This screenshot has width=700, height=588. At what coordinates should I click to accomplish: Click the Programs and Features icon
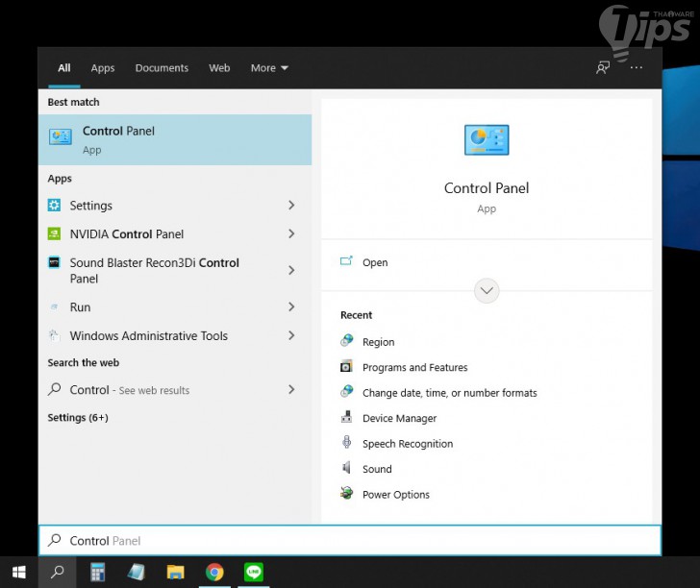point(346,366)
